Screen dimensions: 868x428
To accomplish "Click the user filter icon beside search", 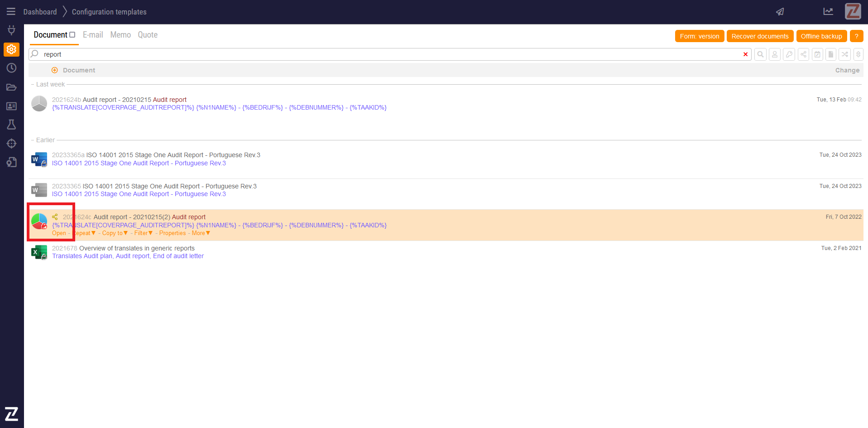I will [x=775, y=54].
